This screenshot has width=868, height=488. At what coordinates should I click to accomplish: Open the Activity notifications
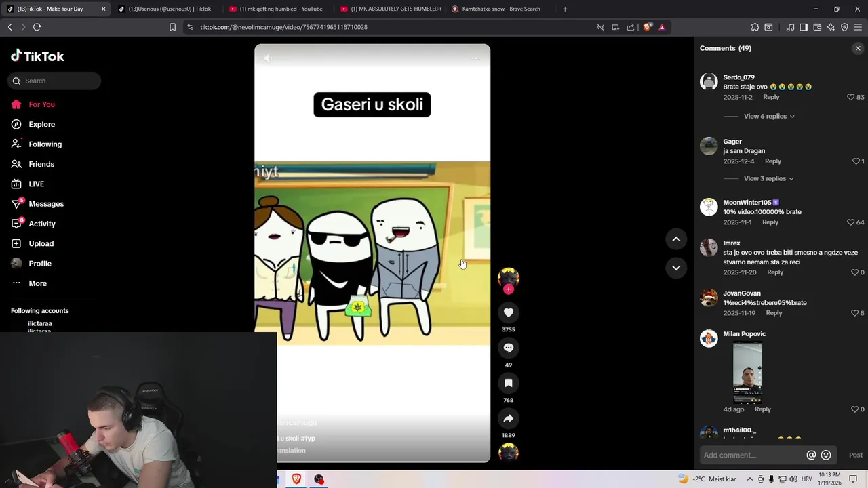pos(42,224)
